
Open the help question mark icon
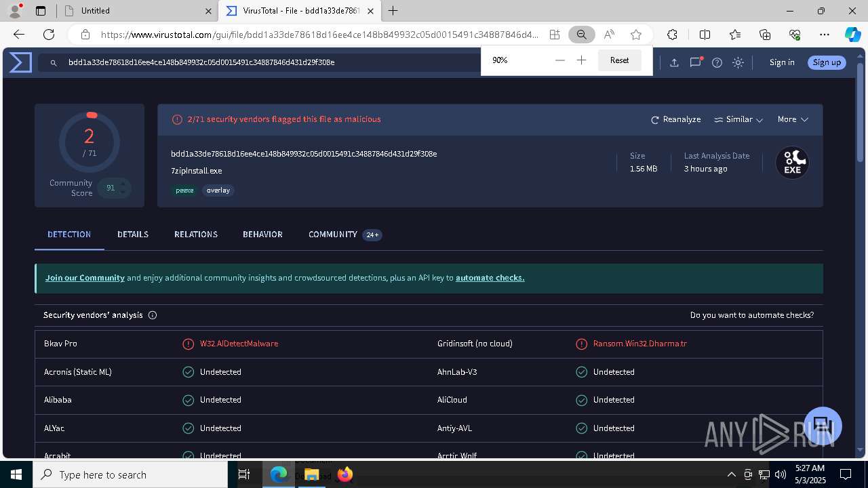point(717,62)
